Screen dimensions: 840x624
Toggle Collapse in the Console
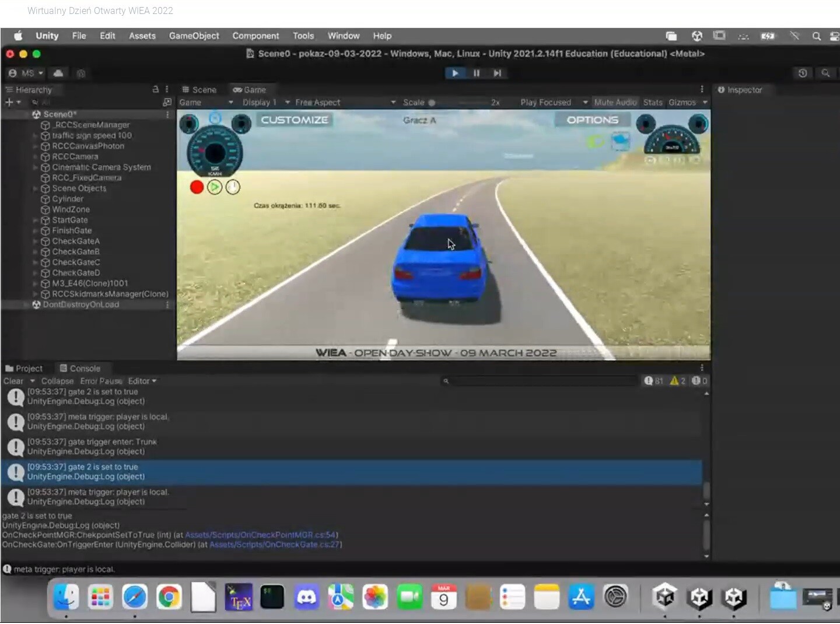pyautogui.click(x=57, y=381)
